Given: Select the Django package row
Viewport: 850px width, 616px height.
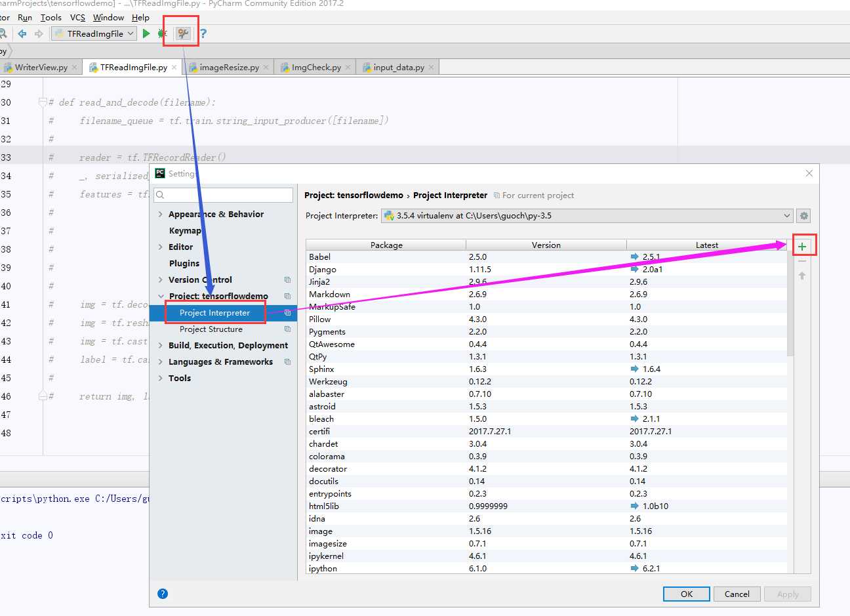Looking at the screenshot, I should coord(546,270).
